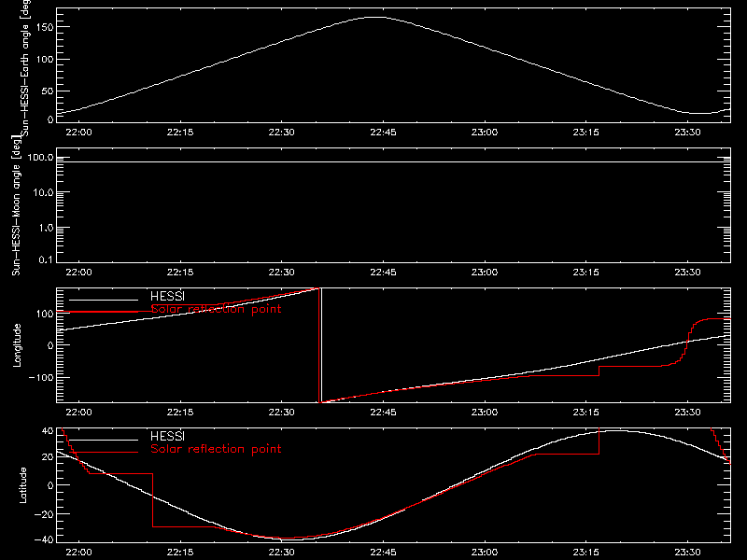The image size is (747, 560).
Task: Click 22:45 time label under Longitude plot
Action: coord(383,412)
